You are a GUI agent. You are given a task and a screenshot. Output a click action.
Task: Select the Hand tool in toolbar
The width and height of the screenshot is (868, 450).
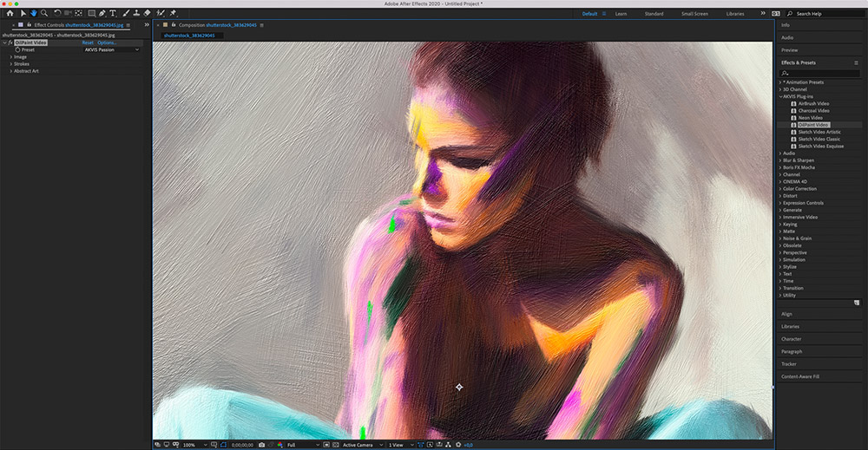[34, 14]
